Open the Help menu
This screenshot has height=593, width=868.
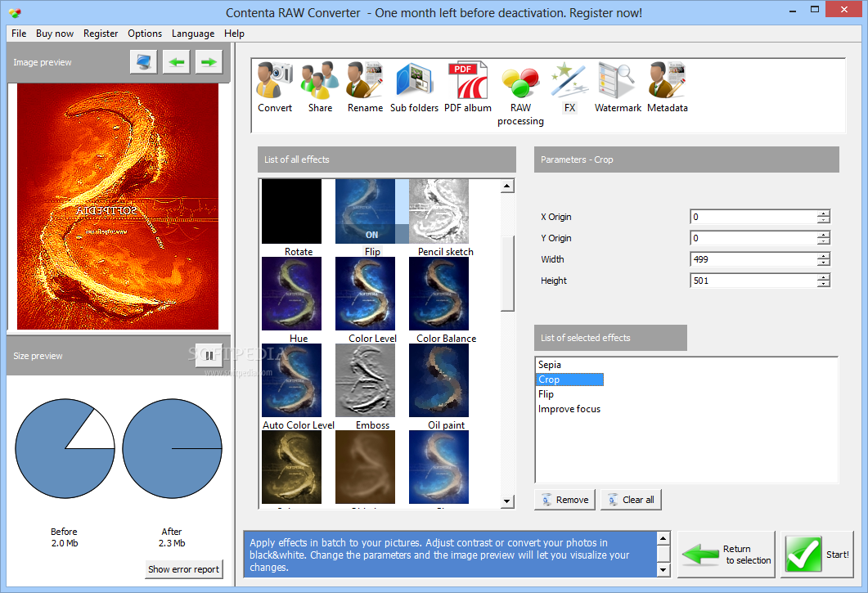pyautogui.click(x=234, y=34)
